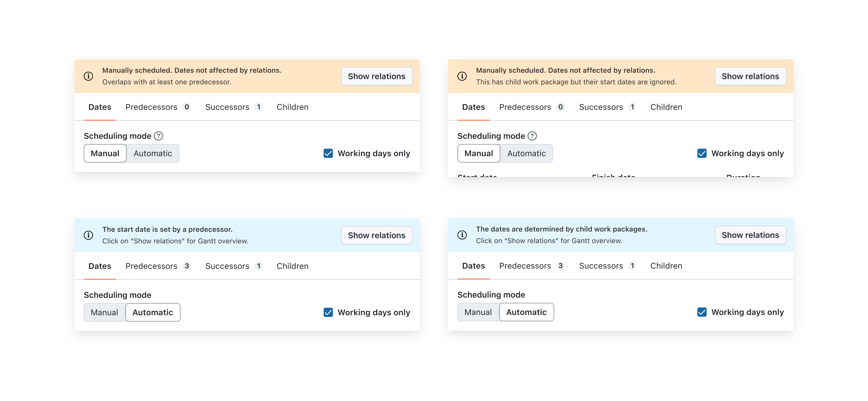Click info icon in overlapping predecessor banner
868x401 pixels.
tap(88, 76)
